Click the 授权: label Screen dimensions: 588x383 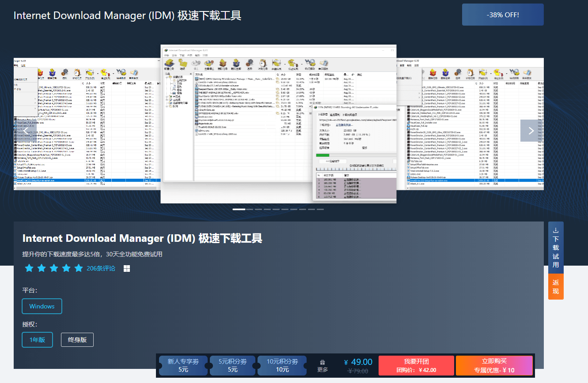(x=30, y=324)
